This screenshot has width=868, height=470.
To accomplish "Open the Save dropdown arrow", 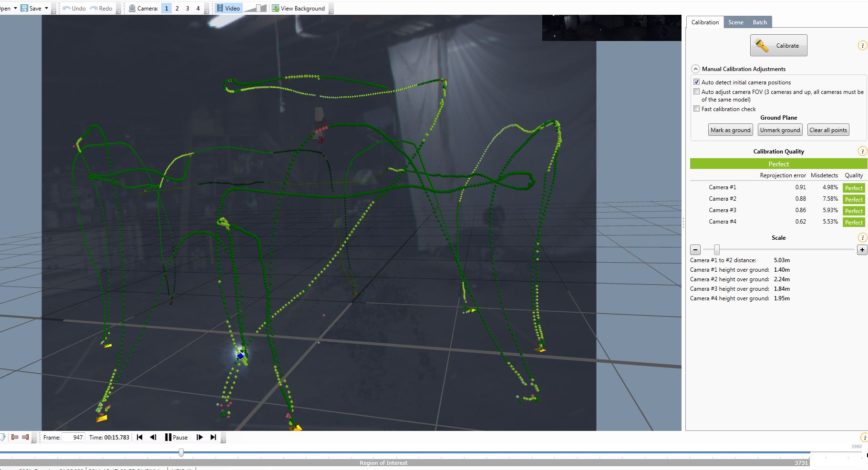I will pos(46,8).
